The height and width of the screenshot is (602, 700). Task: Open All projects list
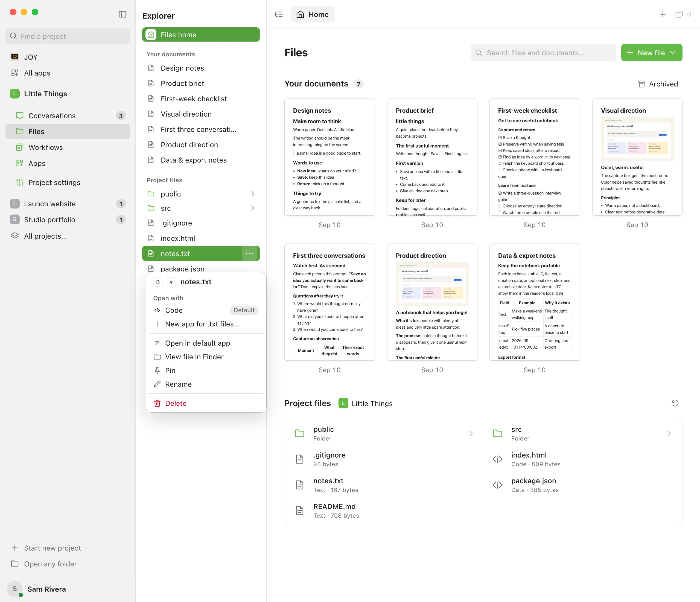point(68,236)
